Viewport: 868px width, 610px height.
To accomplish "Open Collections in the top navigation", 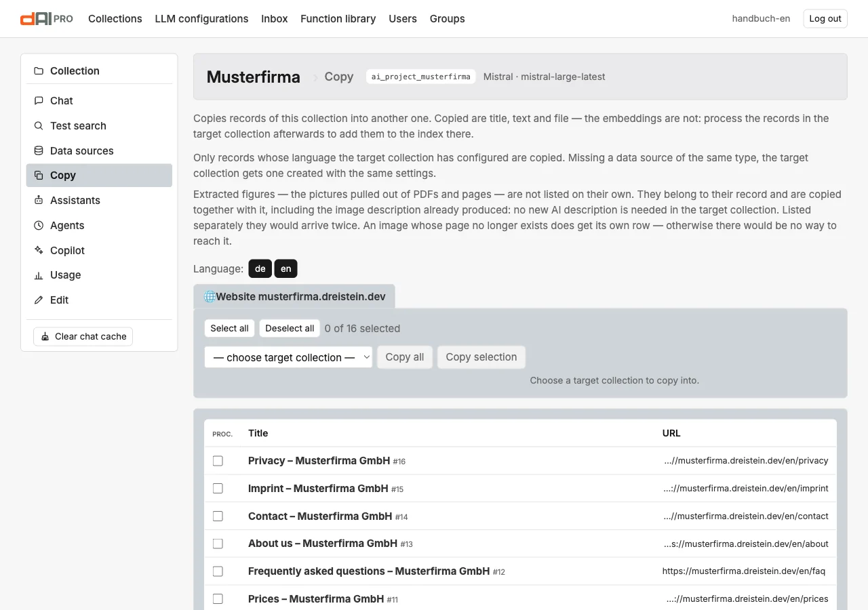I will (x=115, y=19).
